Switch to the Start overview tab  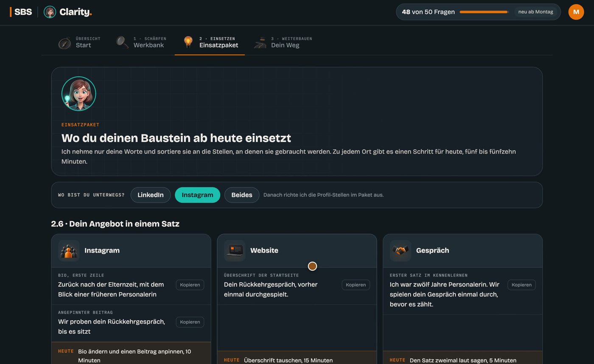(x=80, y=42)
